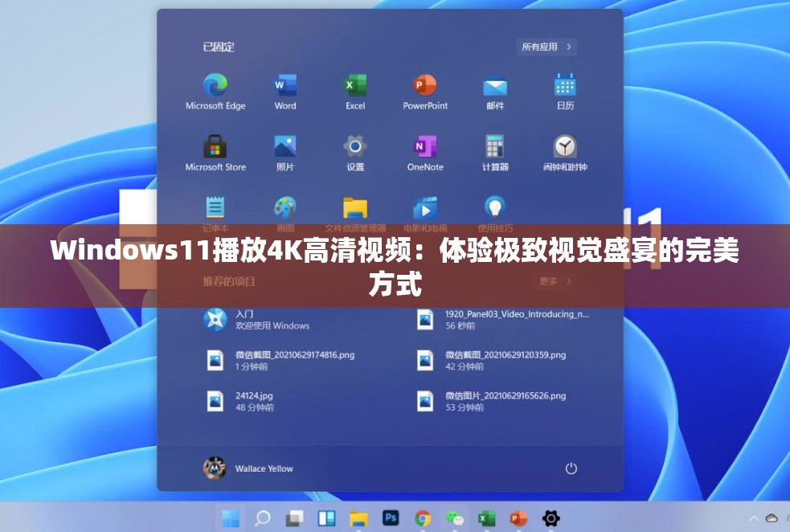Open the 24124.jpg recent file
This screenshot has width=790, height=532.
click(239, 401)
